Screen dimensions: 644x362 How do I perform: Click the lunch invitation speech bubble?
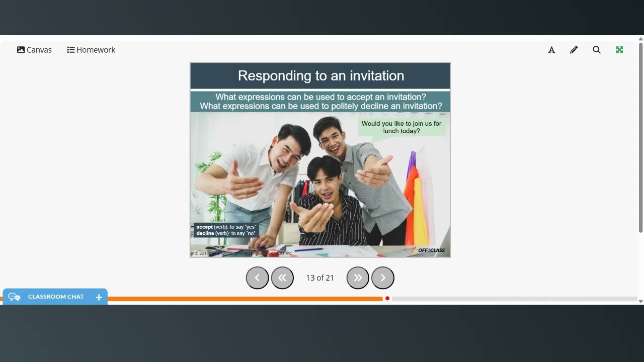click(x=401, y=127)
